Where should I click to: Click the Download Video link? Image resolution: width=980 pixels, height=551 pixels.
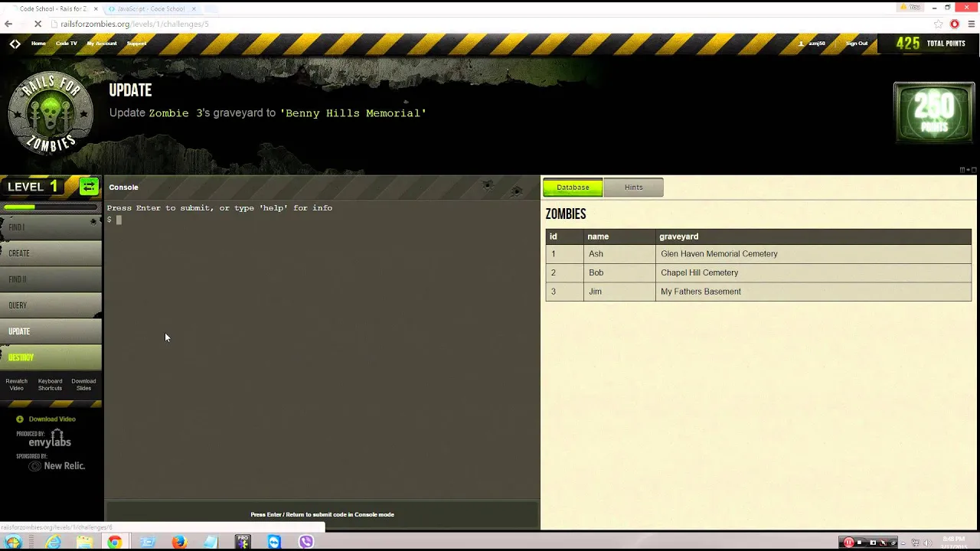point(52,419)
